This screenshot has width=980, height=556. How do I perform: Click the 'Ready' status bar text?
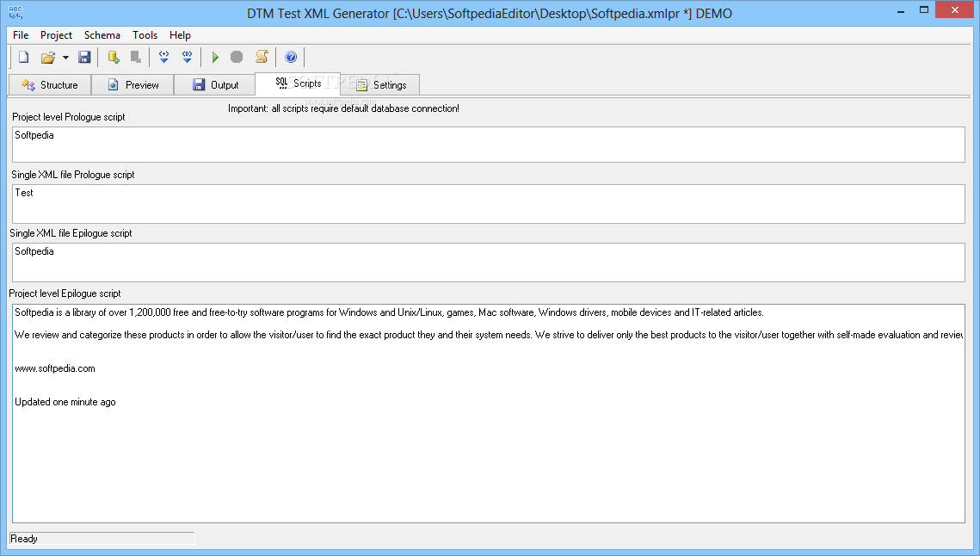(x=24, y=539)
